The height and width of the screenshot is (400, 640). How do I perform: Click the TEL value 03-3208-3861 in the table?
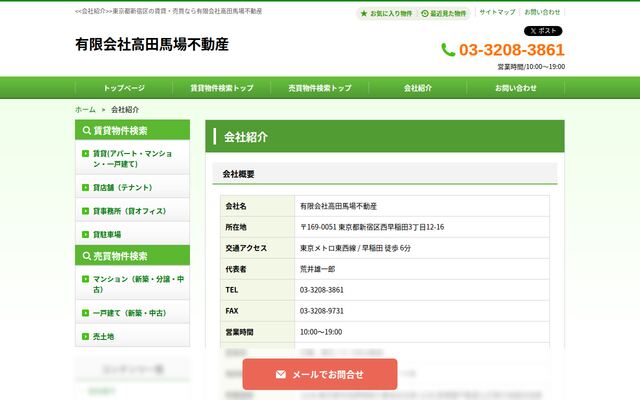pos(322,290)
